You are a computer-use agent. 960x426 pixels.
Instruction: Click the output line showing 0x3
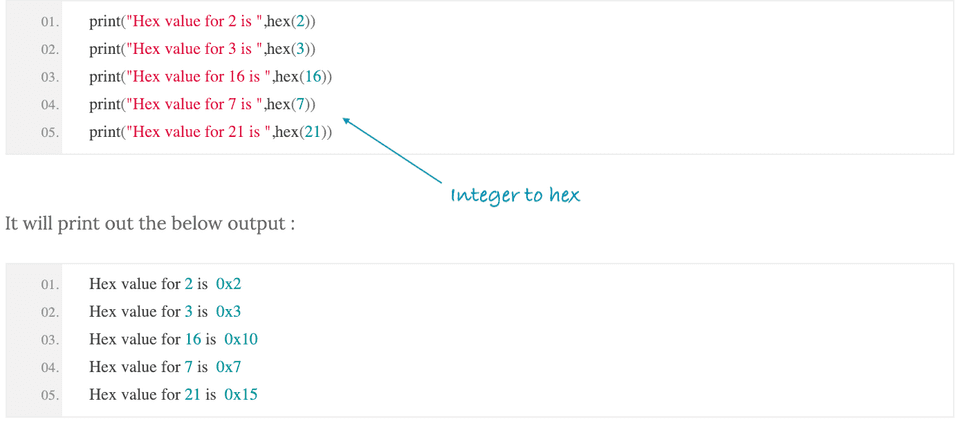165,311
